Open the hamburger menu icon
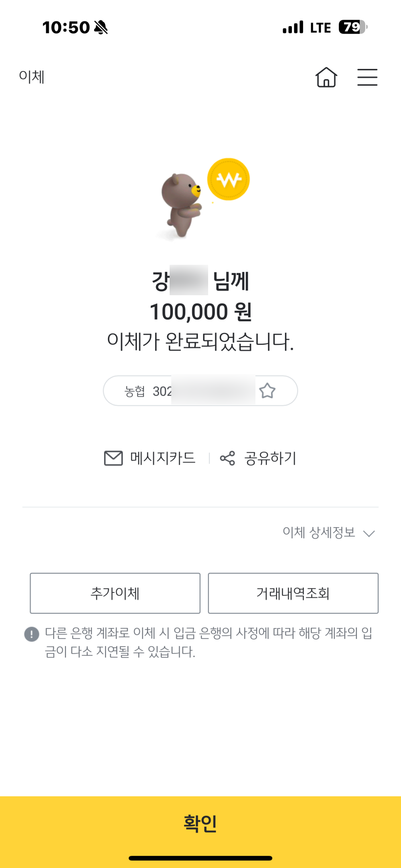The width and height of the screenshot is (401, 868). 367,77
